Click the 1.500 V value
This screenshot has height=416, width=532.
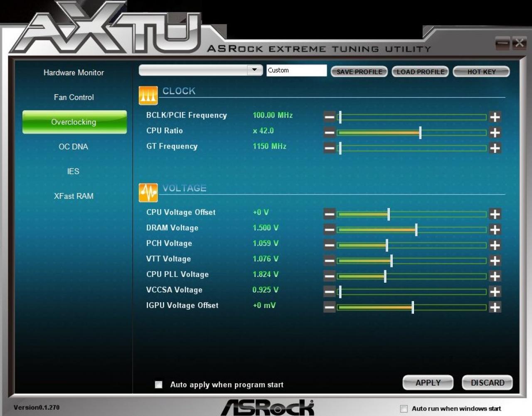point(266,228)
